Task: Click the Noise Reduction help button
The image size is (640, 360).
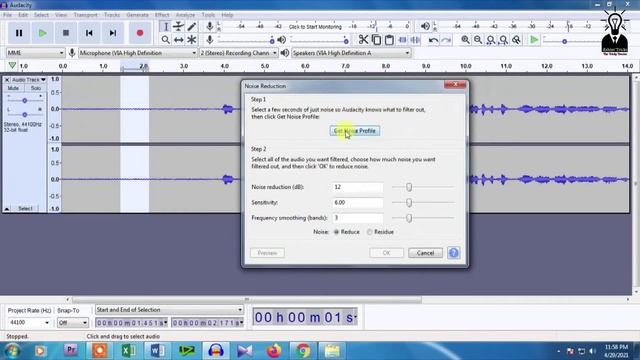Action: tap(453, 253)
